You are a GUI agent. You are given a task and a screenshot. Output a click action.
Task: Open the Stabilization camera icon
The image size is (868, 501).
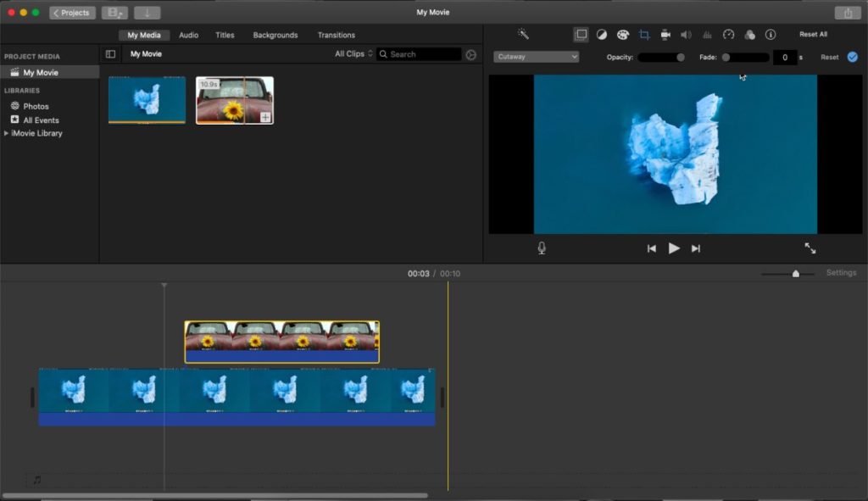click(x=664, y=35)
